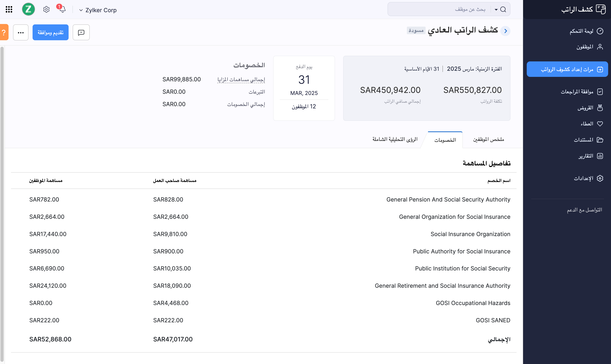Click the تقديم وموافقة approval button

[x=50, y=32]
